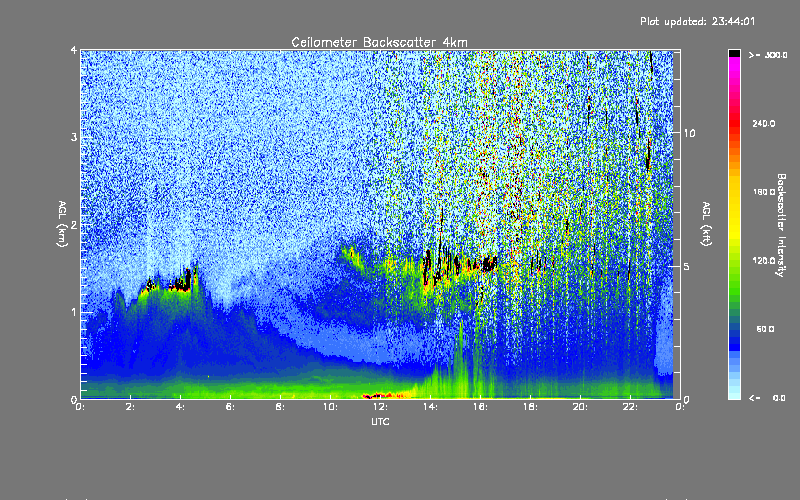The height and width of the screenshot is (500, 800).
Task: Click the black cloud base near 16 UTC
Action: coord(489,263)
